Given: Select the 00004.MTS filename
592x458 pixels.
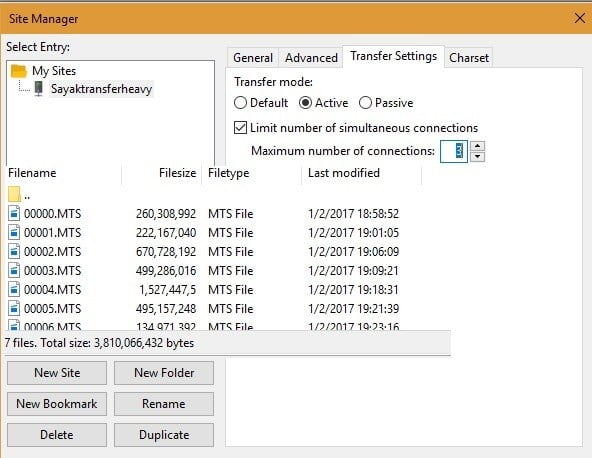Looking at the screenshot, I should click(x=52, y=290).
